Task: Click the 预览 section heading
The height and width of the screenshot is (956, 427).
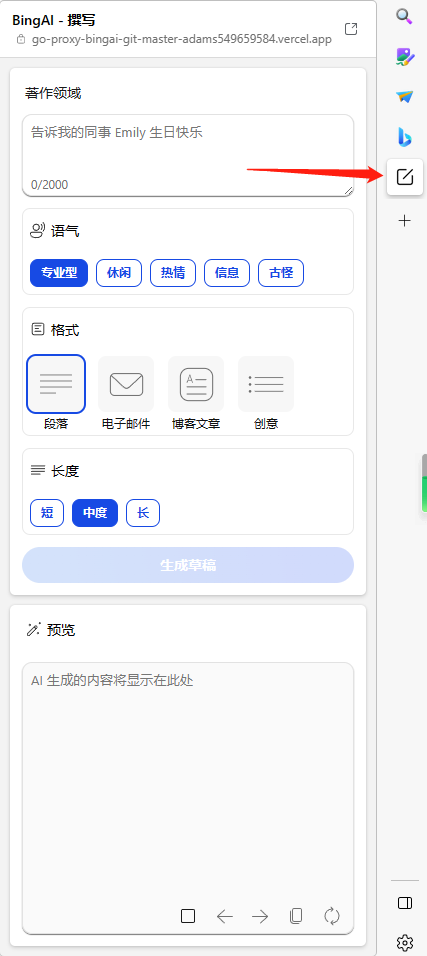Action: click(x=61, y=630)
